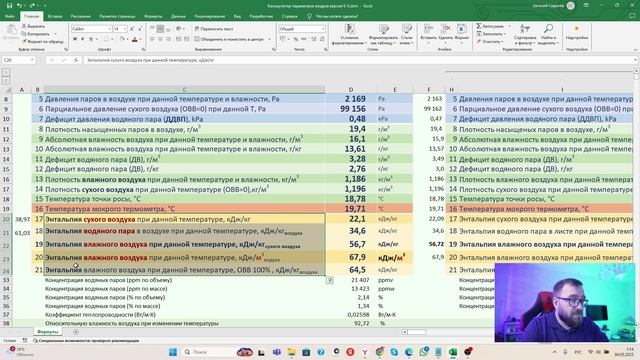Image resolution: width=640 pixels, height=360 pixels.
Task: Select column D header
Action: (x=351, y=89)
